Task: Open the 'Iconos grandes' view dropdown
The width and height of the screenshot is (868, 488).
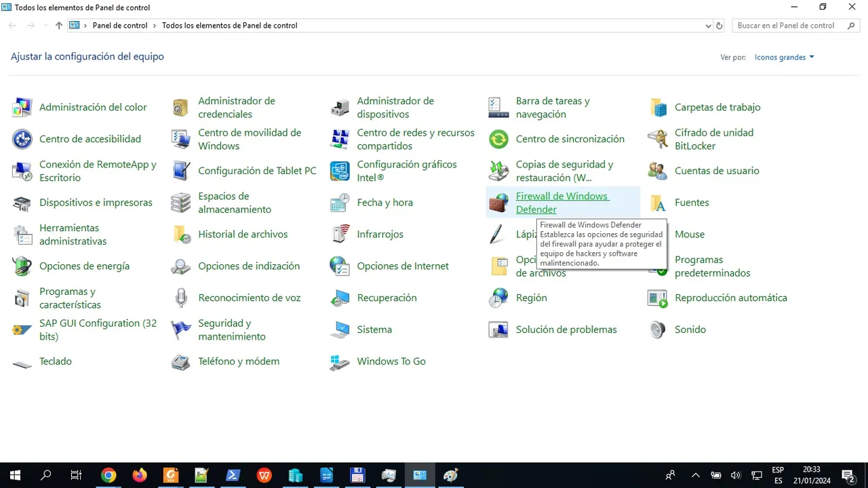Action: (784, 57)
